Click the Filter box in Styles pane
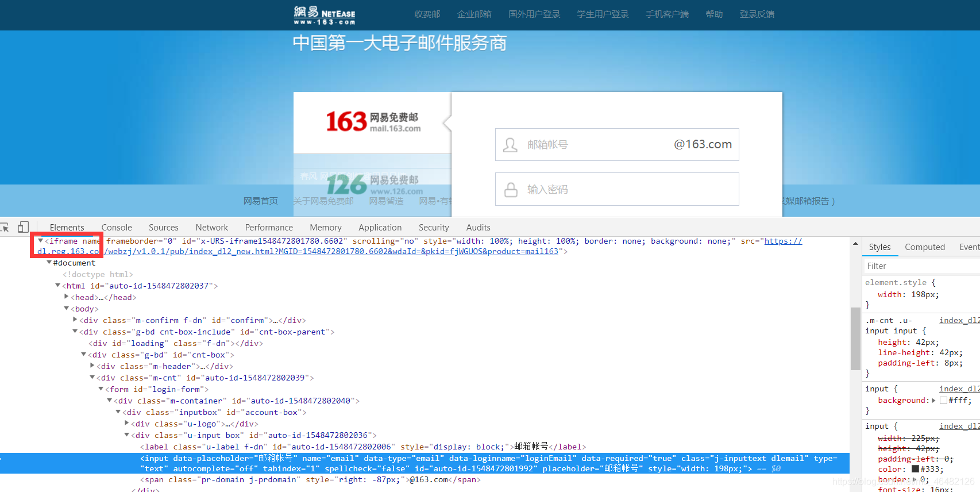This screenshot has width=980, height=492. (921, 266)
